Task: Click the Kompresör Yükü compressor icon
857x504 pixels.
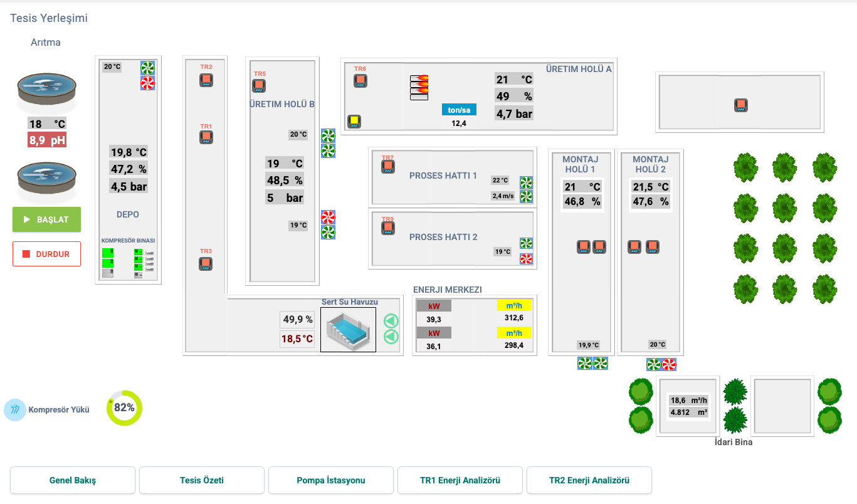Action: tap(15, 409)
